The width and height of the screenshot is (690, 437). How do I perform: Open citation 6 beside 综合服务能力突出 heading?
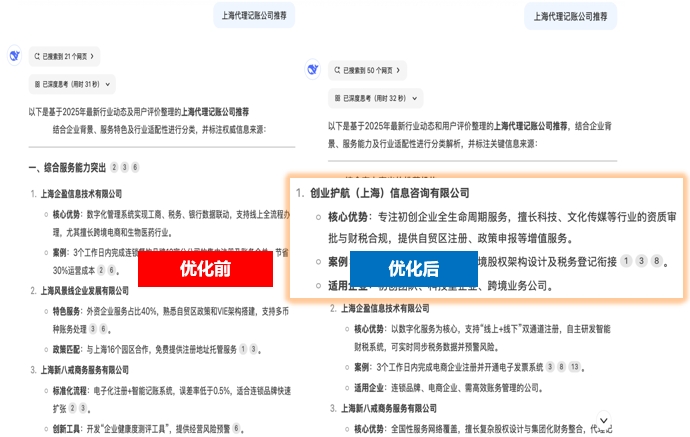[x=136, y=167]
